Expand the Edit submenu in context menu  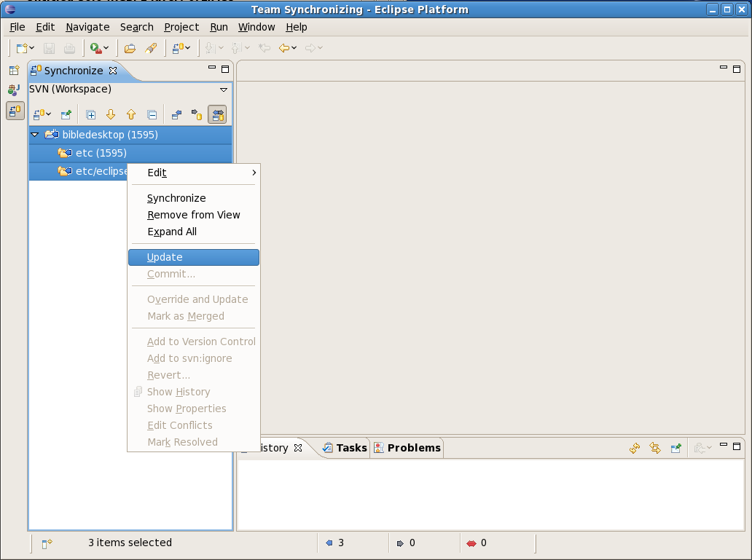193,173
